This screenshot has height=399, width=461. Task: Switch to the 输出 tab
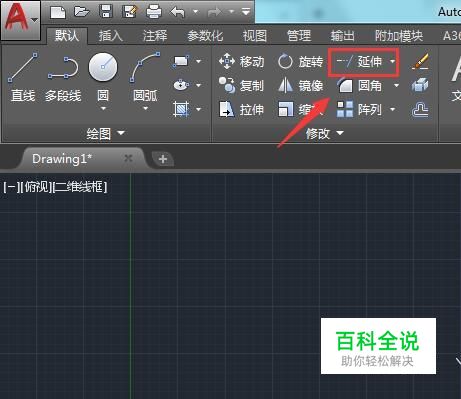[342, 36]
